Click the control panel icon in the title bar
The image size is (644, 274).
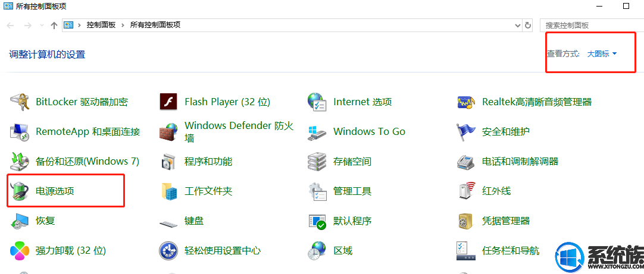tap(8, 6)
